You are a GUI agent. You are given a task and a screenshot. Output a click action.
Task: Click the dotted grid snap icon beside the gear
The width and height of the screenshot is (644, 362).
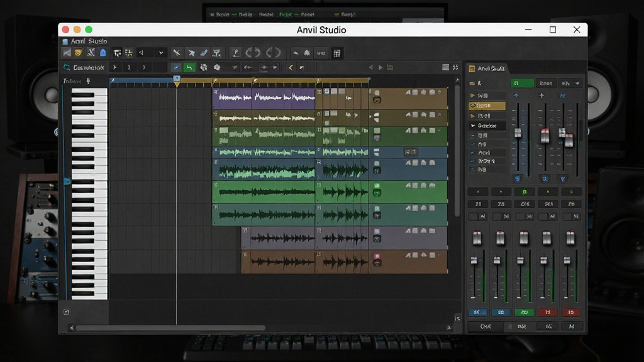[x=203, y=67]
